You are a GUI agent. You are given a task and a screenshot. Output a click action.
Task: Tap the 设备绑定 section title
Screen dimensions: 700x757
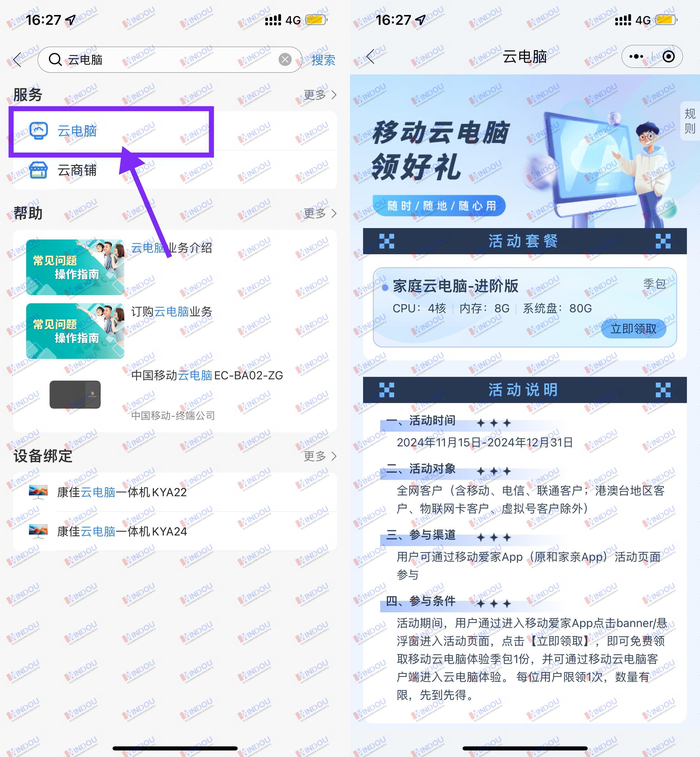coord(43,456)
